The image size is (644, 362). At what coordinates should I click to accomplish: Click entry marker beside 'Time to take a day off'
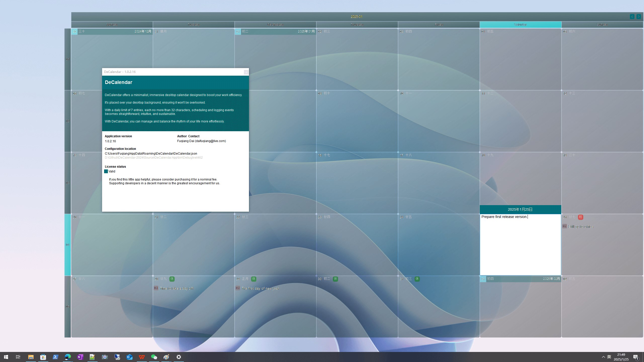[x=156, y=288]
